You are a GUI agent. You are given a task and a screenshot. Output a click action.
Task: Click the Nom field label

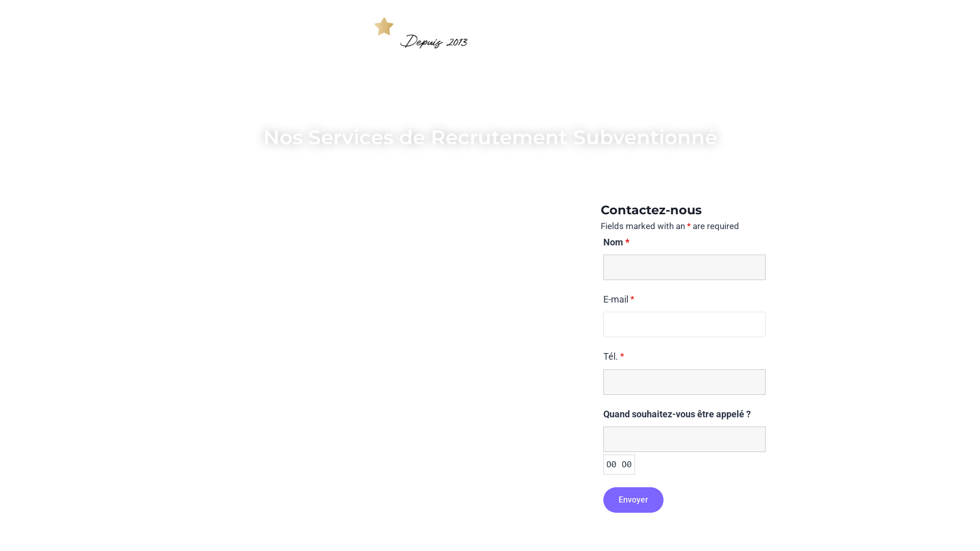click(612, 242)
